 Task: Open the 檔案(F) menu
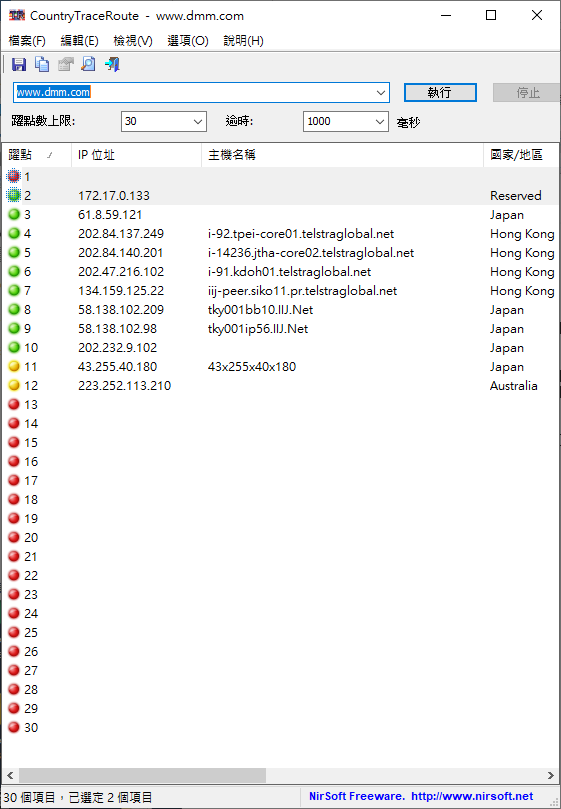(x=27, y=41)
